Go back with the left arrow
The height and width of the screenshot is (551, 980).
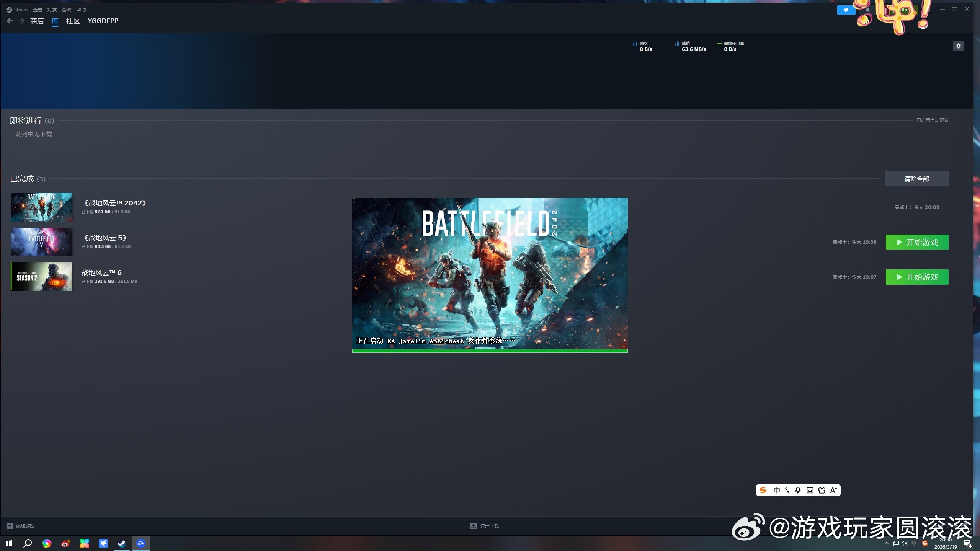tap(10, 21)
